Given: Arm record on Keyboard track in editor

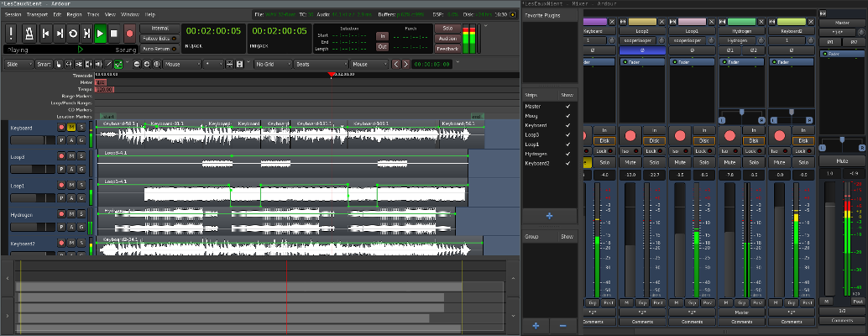Looking at the screenshot, I should [61, 128].
